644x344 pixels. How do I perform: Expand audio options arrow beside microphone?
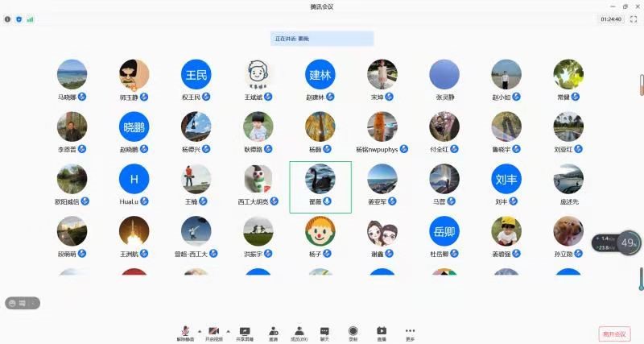199,330
